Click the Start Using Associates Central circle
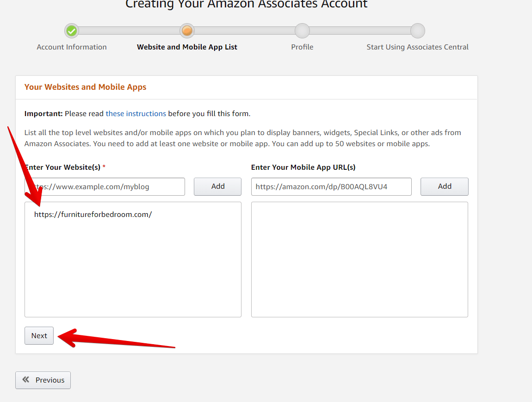Viewport: 532px width, 402px height. (417, 31)
